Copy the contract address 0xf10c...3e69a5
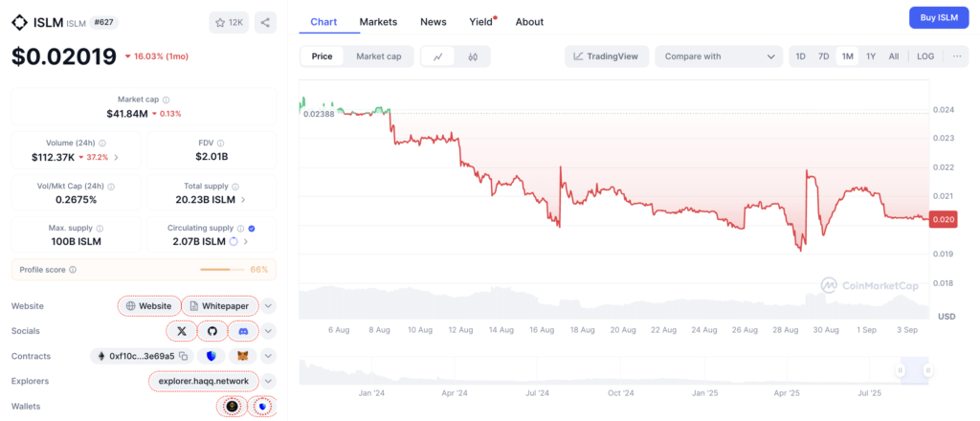This screenshot has height=421, width=980. (183, 356)
